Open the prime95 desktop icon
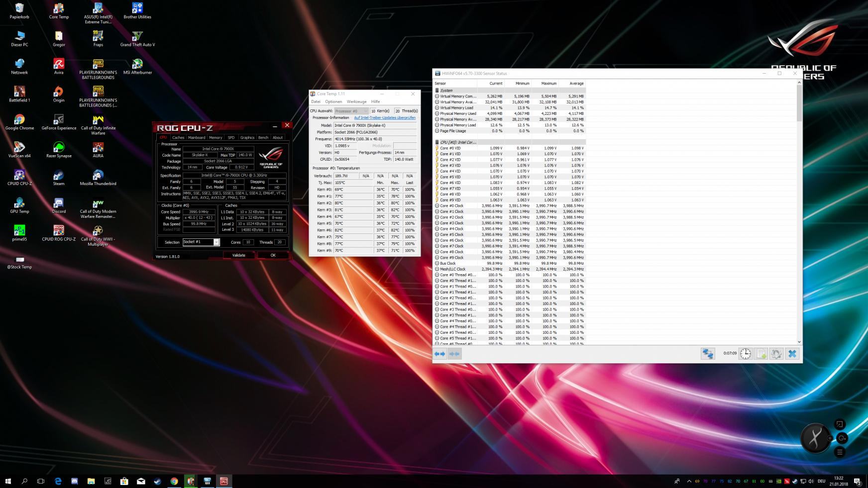Viewport: 868px width, 488px height. click(x=19, y=233)
